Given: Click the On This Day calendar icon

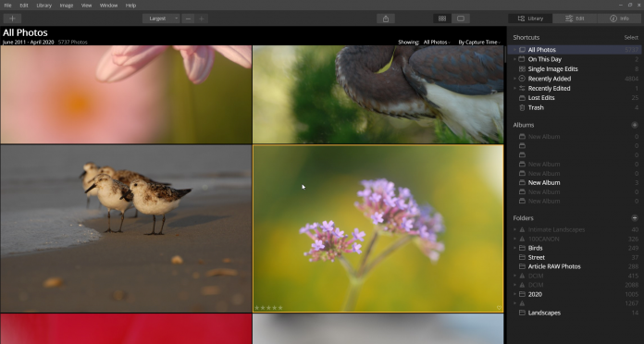Looking at the screenshot, I should (522, 59).
